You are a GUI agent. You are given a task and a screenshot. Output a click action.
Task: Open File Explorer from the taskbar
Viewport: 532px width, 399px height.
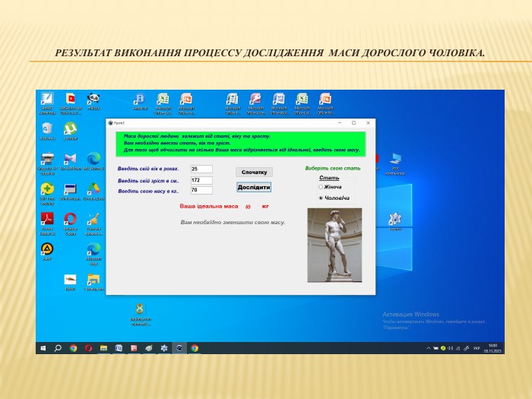(x=103, y=348)
